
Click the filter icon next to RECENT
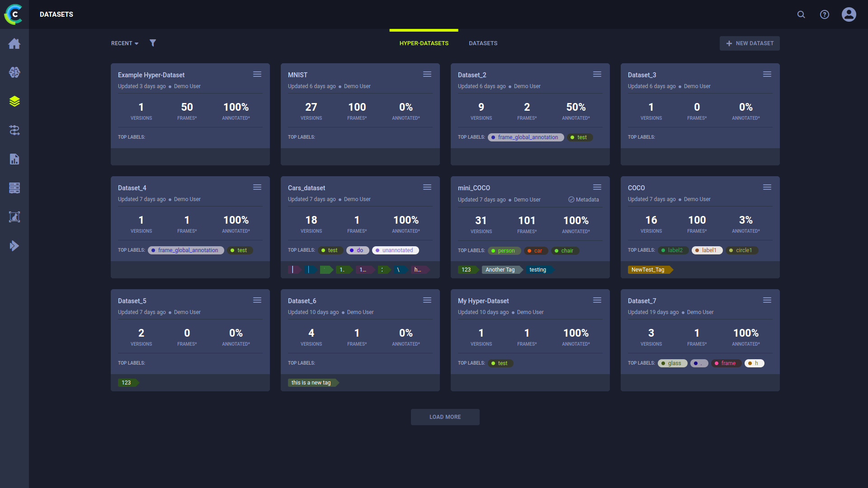pos(152,43)
